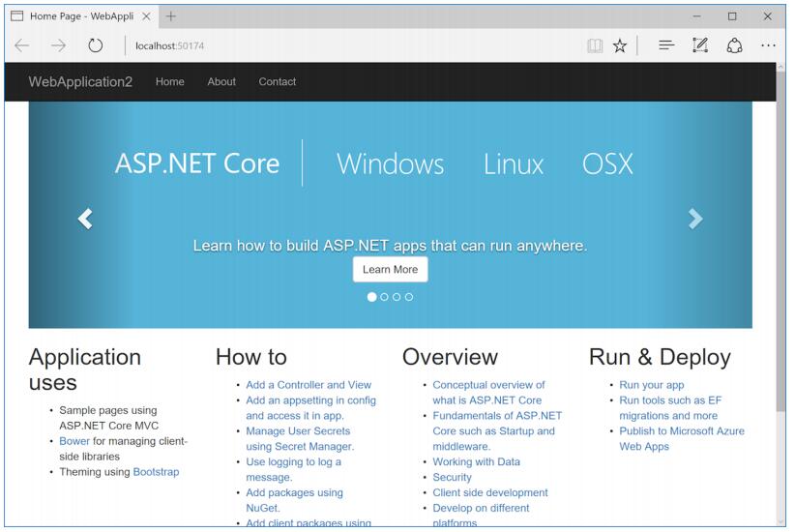Open the Bootstrap link

click(x=156, y=472)
